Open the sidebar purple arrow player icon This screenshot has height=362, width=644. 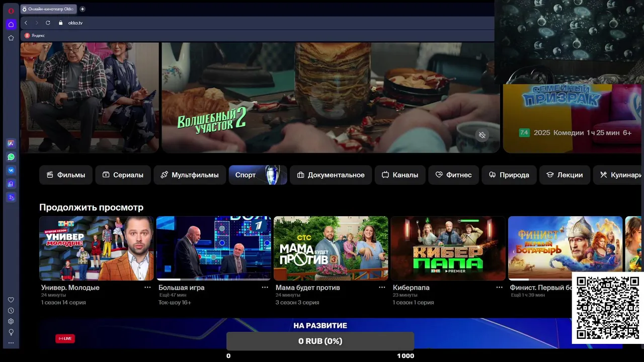pyautogui.click(x=11, y=197)
